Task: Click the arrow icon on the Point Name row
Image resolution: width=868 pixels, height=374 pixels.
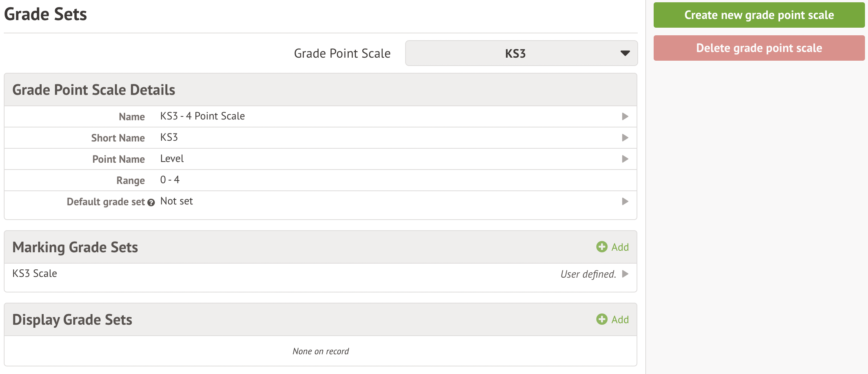Action: point(625,159)
